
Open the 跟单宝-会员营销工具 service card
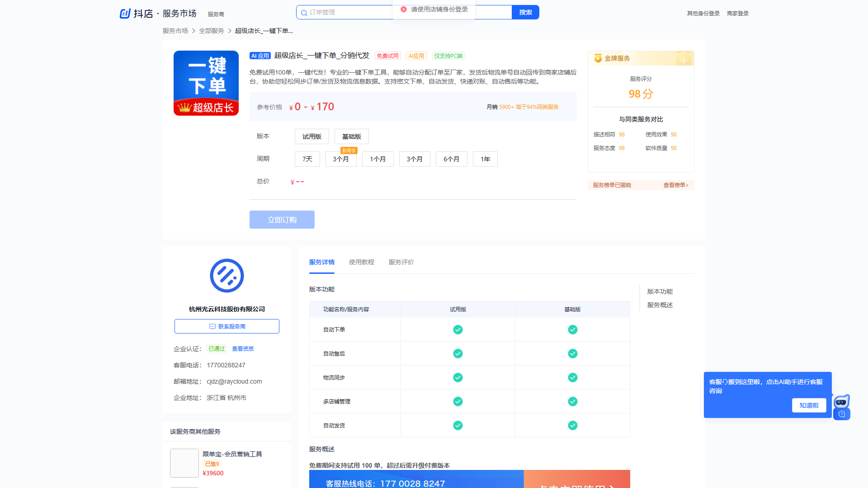click(x=227, y=463)
